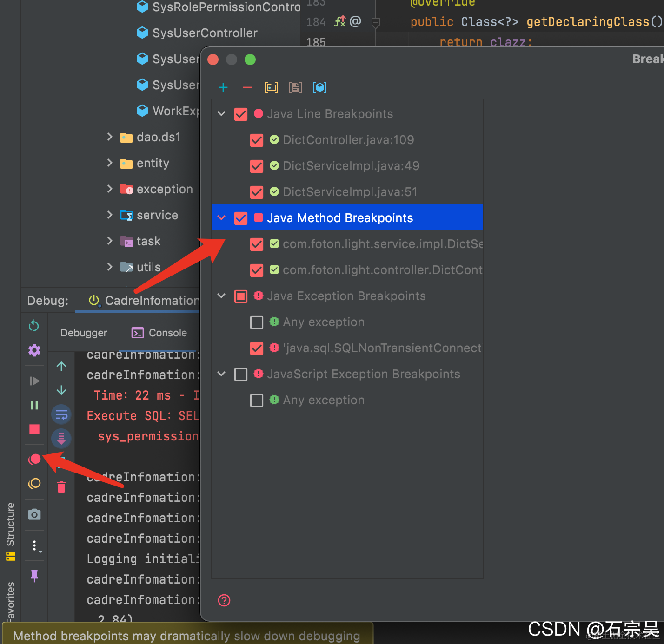
Task: Click the 'Execute SQL' console line
Action: (143, 416)
